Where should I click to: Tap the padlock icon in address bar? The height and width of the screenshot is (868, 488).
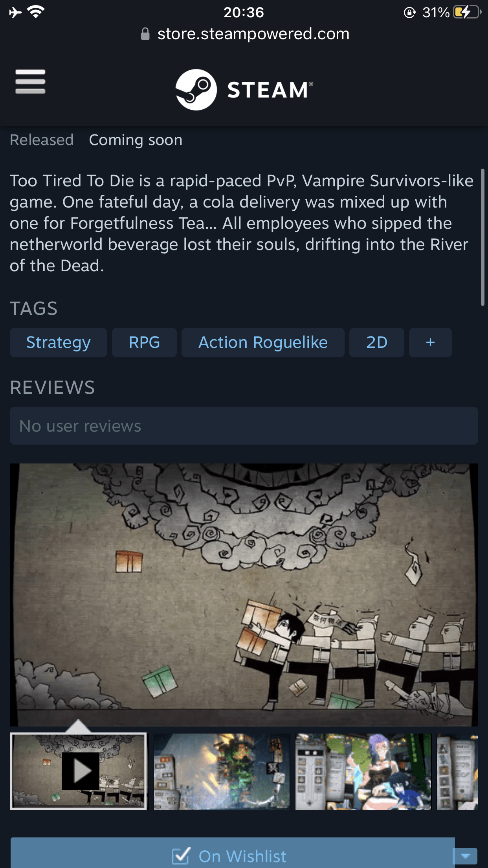pos(145,34)
